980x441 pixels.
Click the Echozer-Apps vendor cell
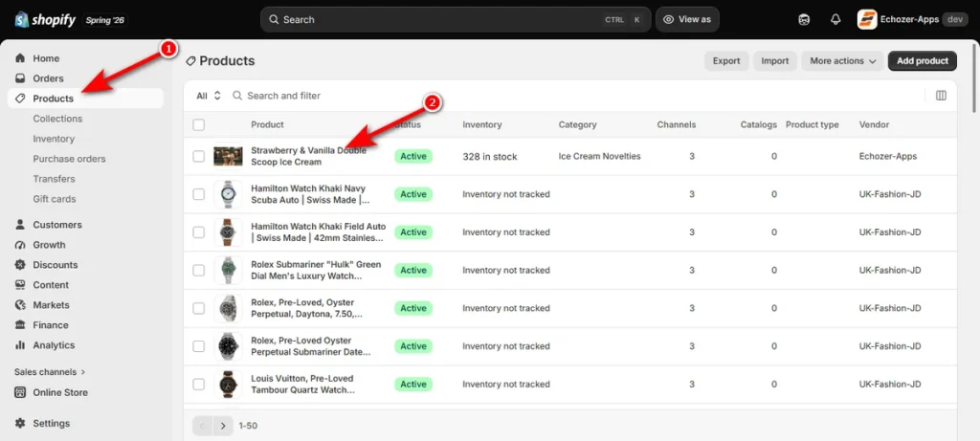click(x=888, y=156)
